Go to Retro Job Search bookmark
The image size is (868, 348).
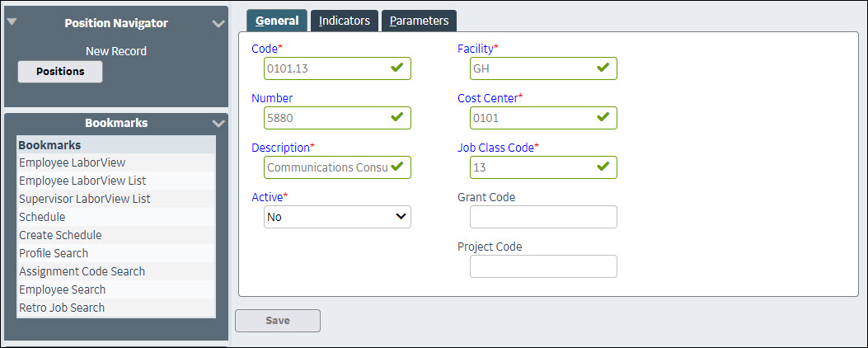pyautogui.click(x=62, y=308)
